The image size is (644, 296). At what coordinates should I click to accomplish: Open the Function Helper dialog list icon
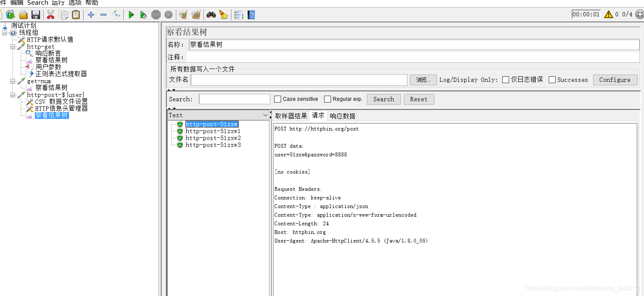tap(238, 15)
